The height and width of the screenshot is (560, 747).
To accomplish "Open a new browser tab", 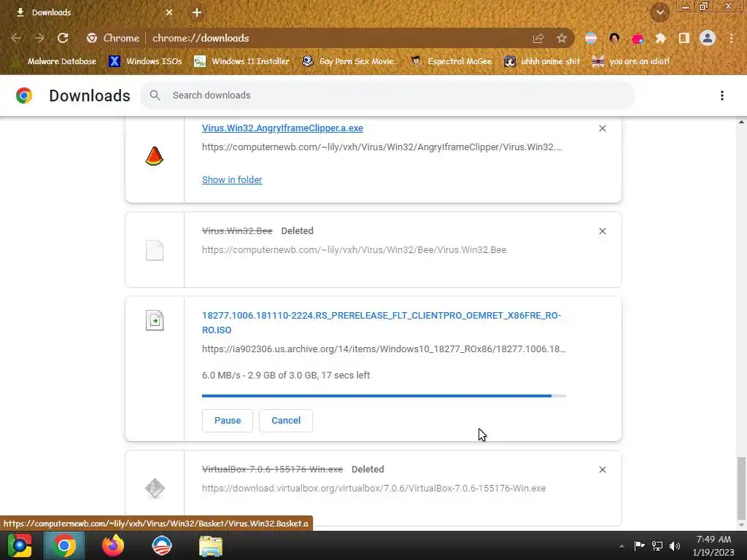I will [x=197, y=12].
